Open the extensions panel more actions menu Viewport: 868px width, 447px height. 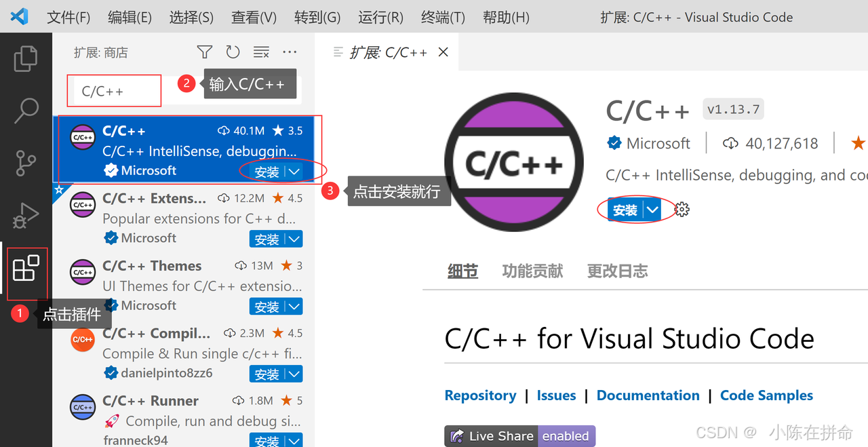[x=290, y=52]
